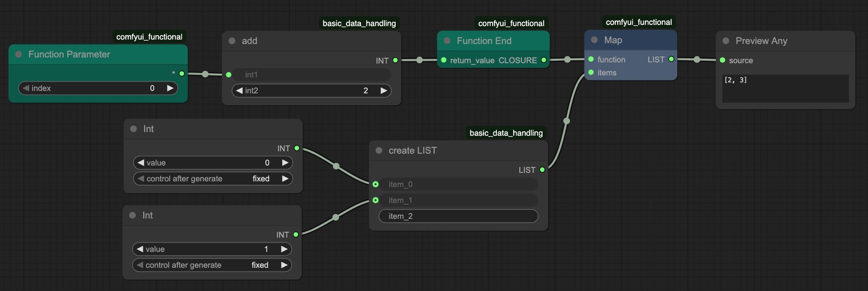This screenshot has height=291, width=868.
Task: Click the basic_data_handling badge above create LIST
Action: pyautogui.click(x=506, y=133)
